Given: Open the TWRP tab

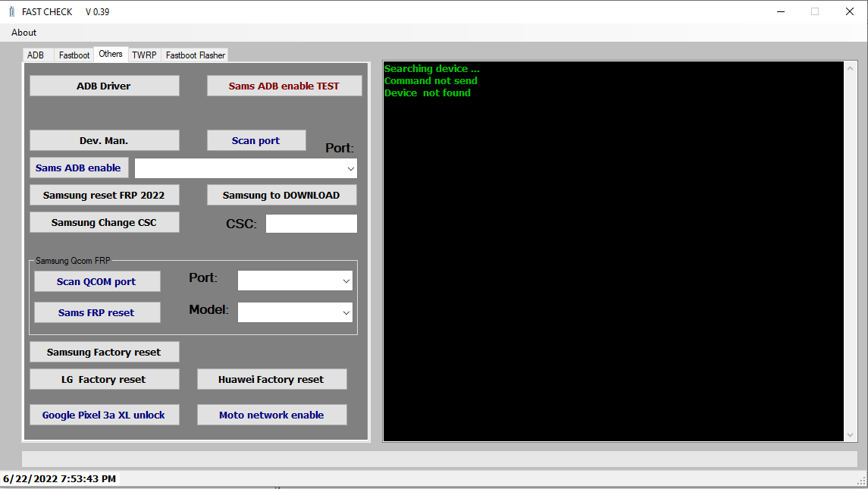Looking at the screenshot, I should coord(144,55).
